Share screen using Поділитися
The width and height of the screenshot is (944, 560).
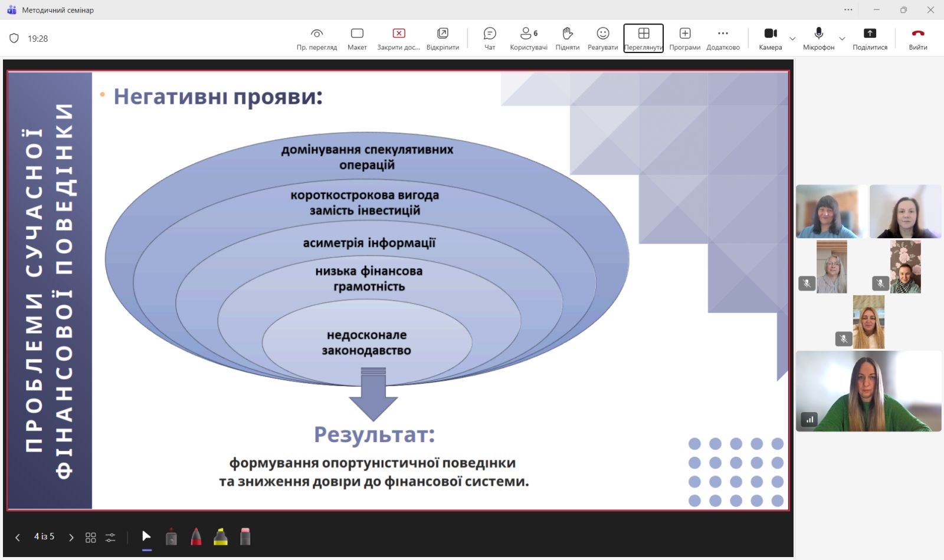[x=870, y=38]
